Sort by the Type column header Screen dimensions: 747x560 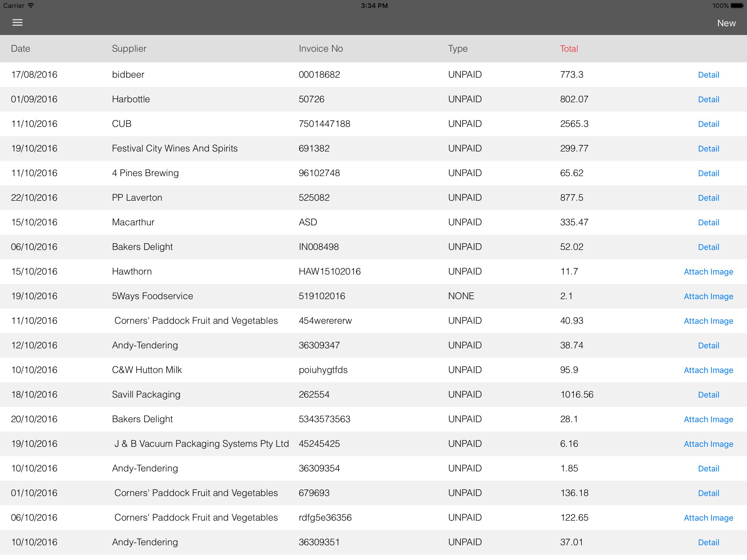(458, 49)
